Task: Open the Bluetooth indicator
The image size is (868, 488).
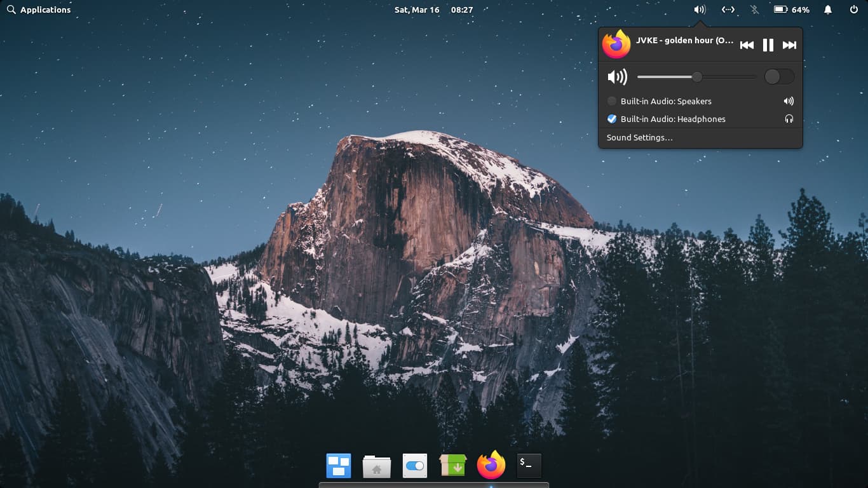Action: (x=754, y=10)
